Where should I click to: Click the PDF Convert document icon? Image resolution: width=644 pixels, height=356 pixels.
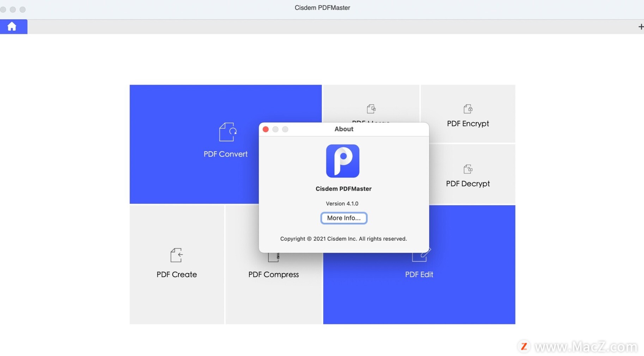[228, 132]
